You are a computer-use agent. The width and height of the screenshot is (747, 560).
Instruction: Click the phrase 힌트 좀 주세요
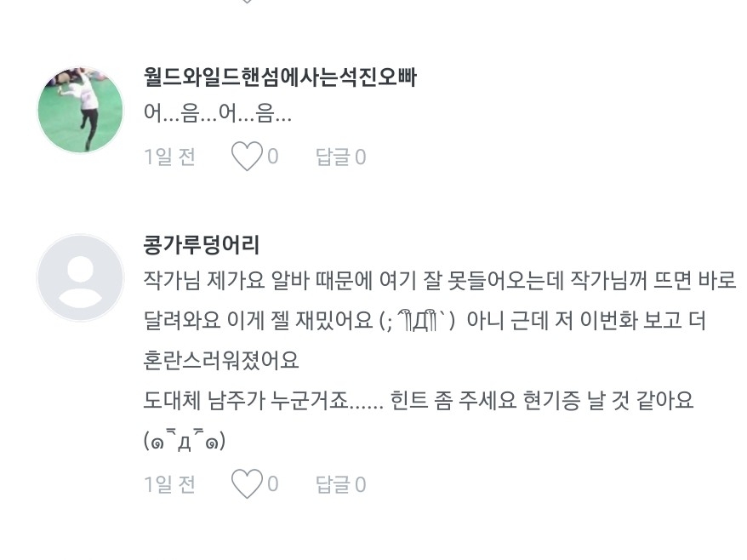coord(453,401)
